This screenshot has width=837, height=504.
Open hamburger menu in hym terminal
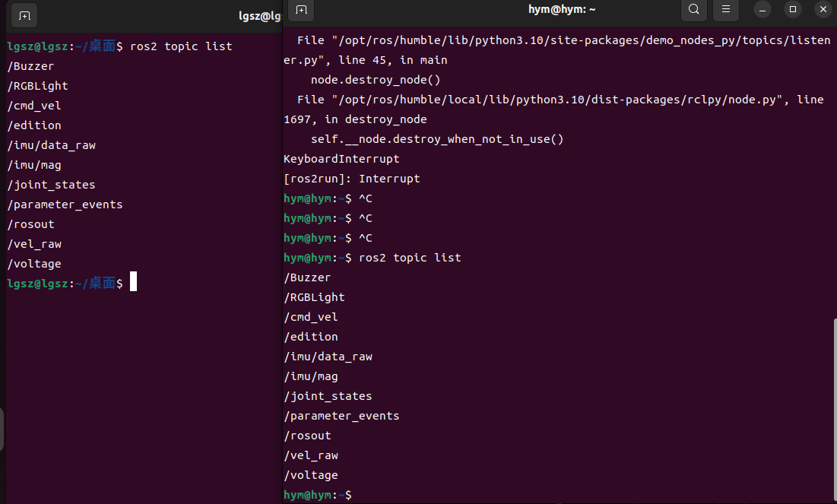(726, 9)
